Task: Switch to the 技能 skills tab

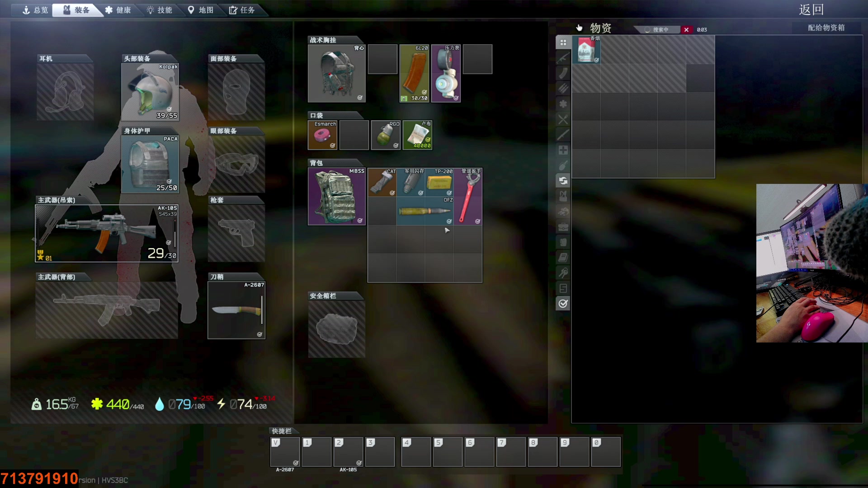Action: tap(159, 10)
